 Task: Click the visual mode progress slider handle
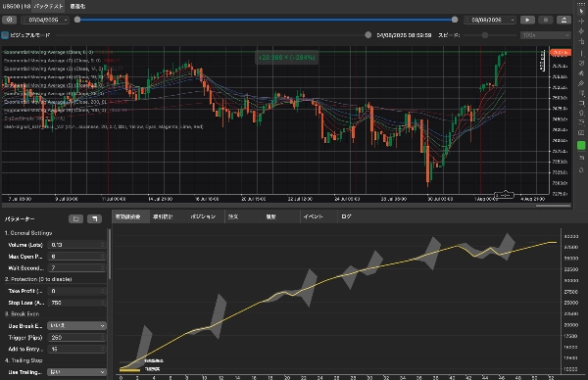pos(367,35)
